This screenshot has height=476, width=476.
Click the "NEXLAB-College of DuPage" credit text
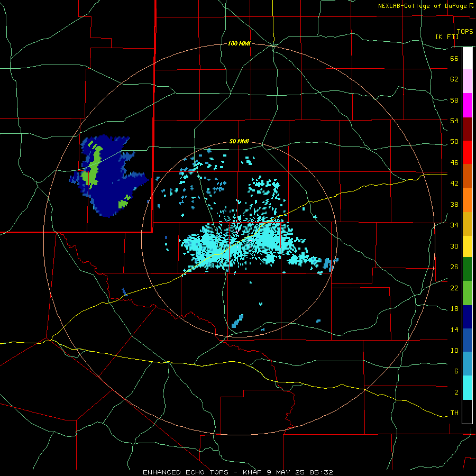click(422, 6)
